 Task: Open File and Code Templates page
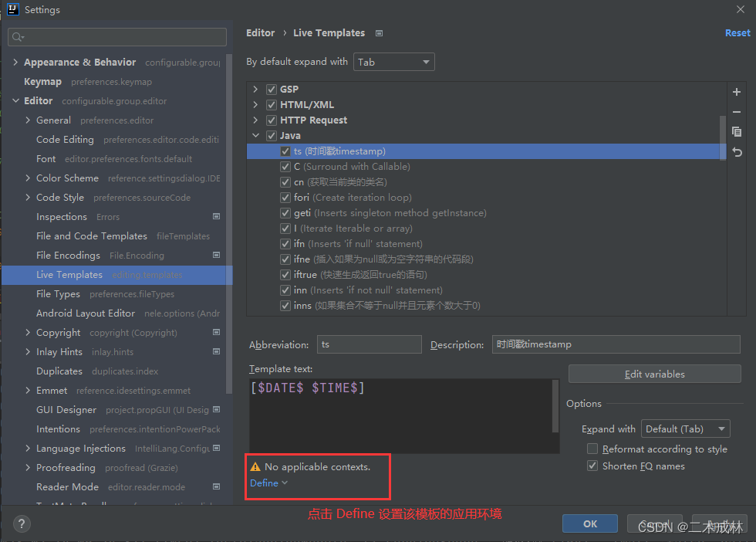coord(92,236)
